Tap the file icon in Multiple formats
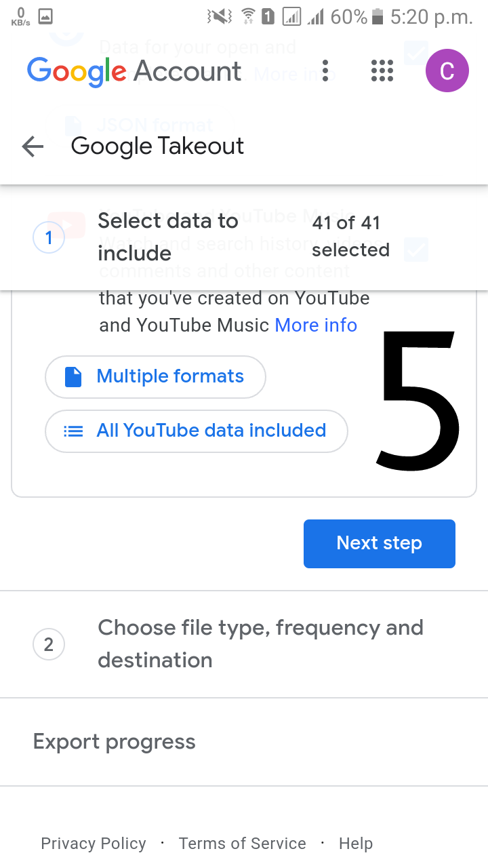This screenshot has width=488, height=868. tap(73, 377)
